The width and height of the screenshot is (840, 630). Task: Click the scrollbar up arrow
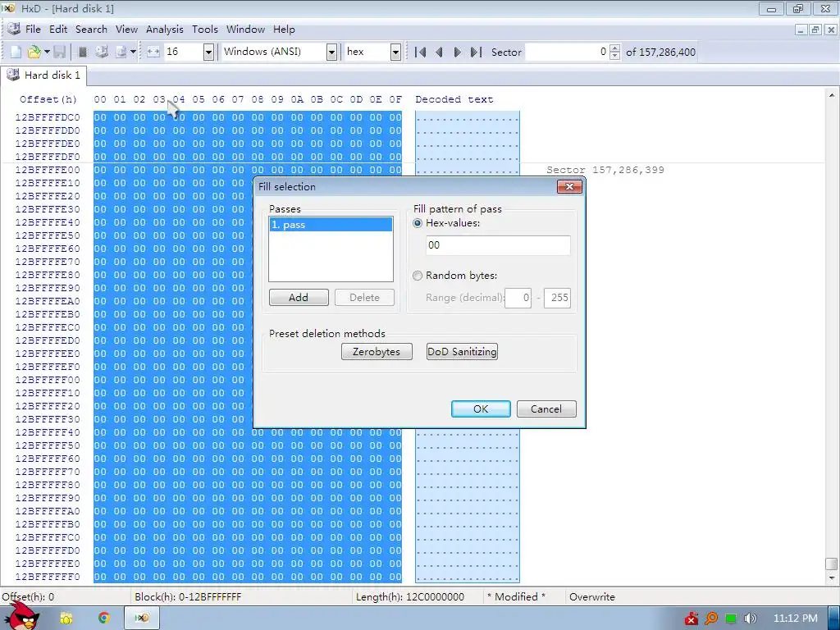tap(832, 95)
